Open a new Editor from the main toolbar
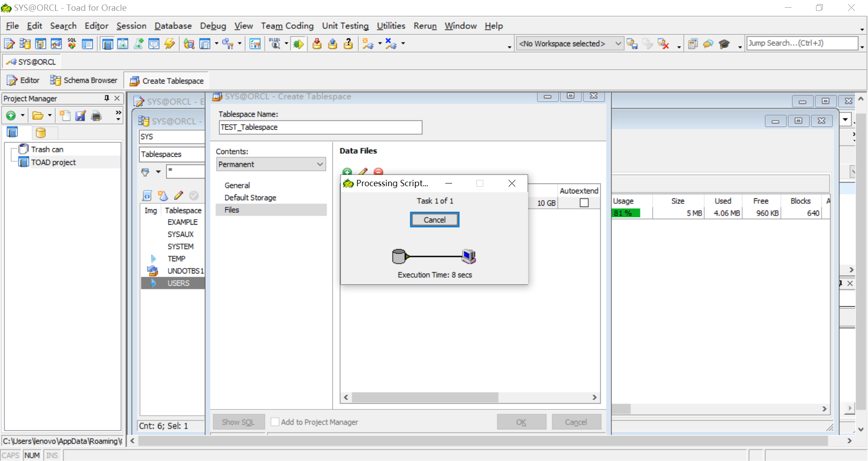The width and height of the screenshot is (868, 461). pos(9,44)
